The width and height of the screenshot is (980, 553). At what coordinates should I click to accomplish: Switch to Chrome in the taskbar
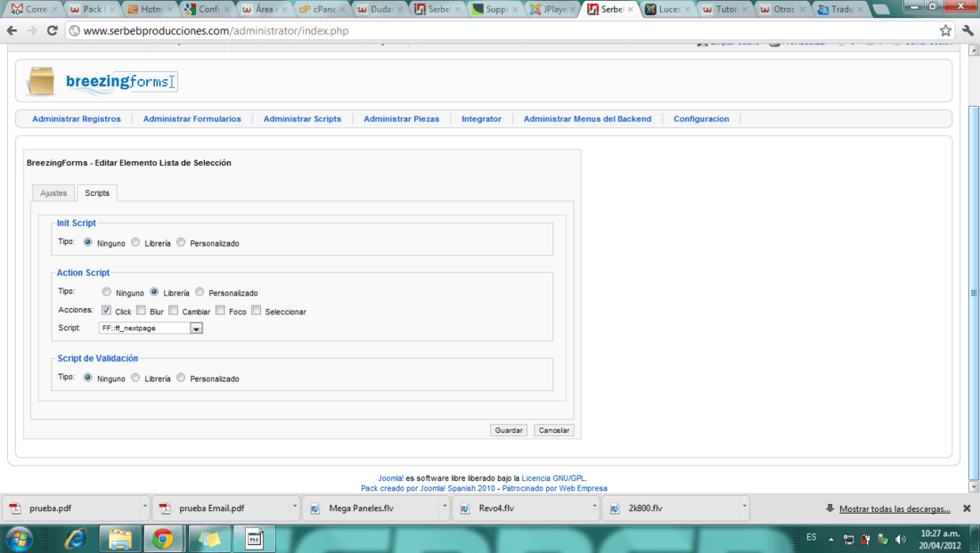(x=162, y=539)
